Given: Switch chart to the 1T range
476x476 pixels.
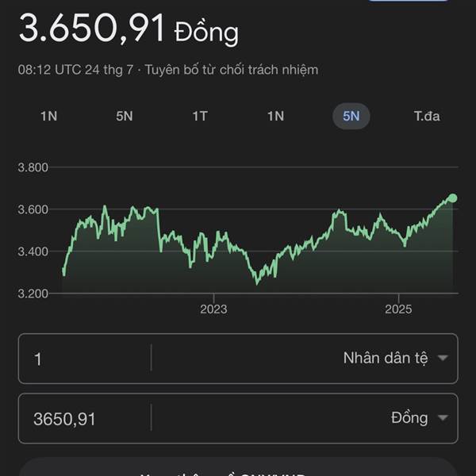Looking at the screenshot, I should [200, 117].
